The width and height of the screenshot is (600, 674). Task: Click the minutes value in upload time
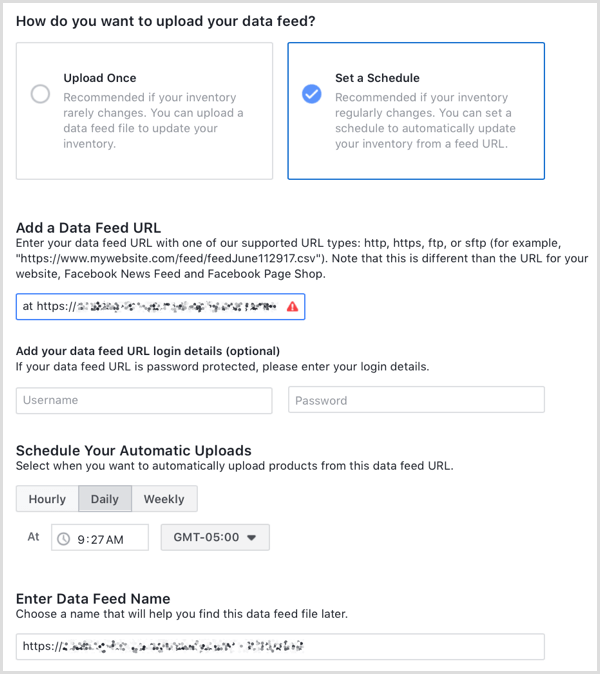[95, 539]
